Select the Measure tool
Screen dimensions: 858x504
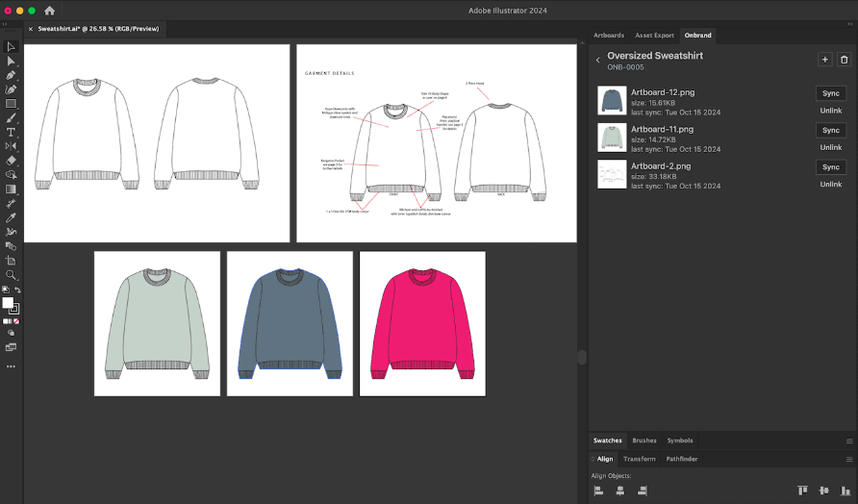tap(11, 204)
